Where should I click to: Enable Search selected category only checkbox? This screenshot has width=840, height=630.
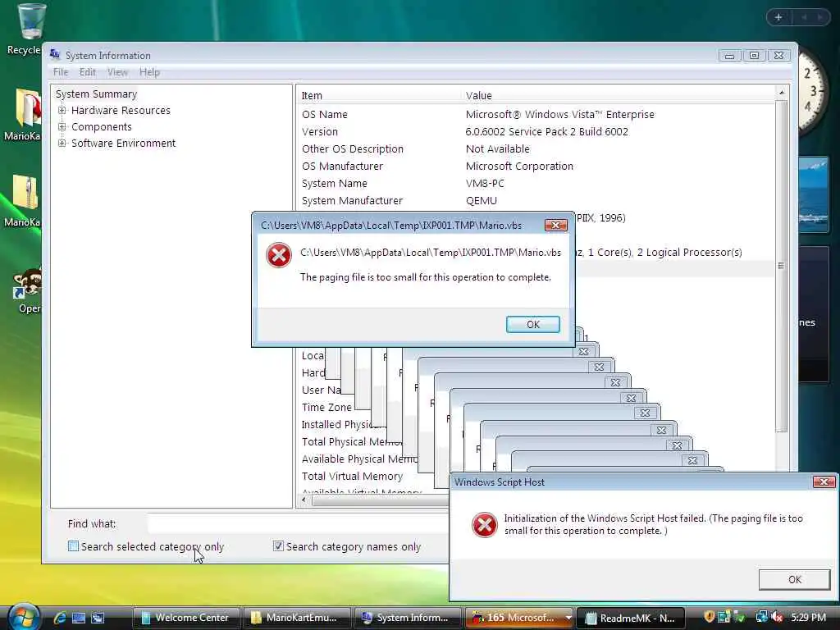tap(73, 546)
